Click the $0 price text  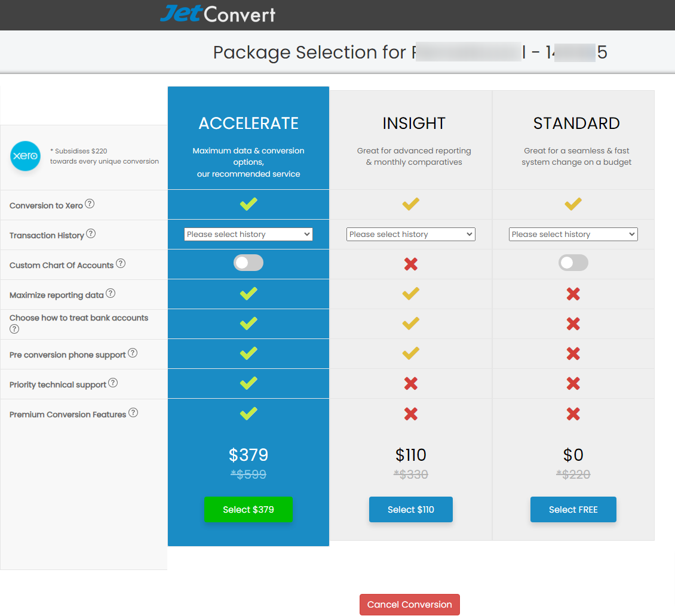[x=573, y=455]
